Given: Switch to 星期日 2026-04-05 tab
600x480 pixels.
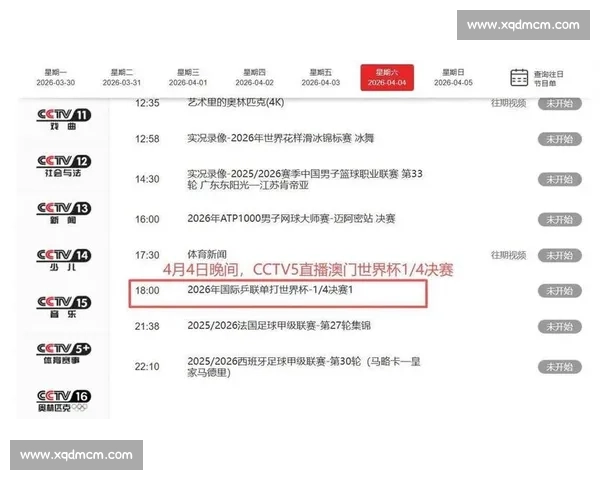Looking at the screenshot, I should click(x=453, y=77).
